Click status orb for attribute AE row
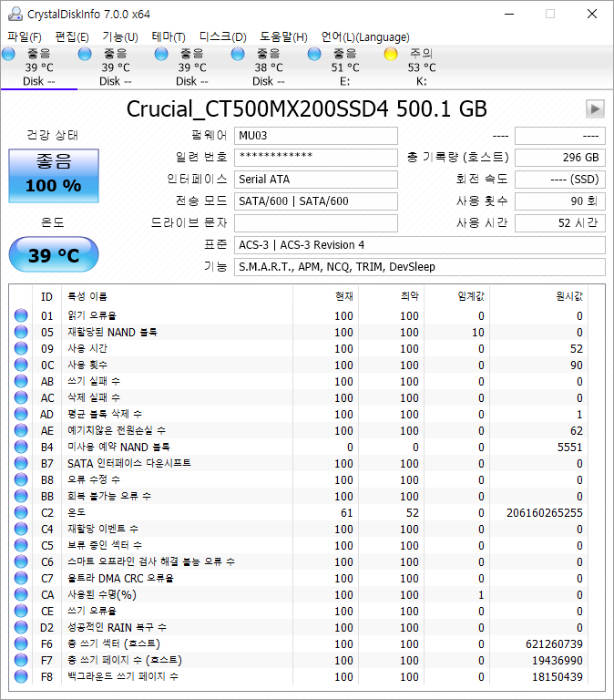 (21, 430)
